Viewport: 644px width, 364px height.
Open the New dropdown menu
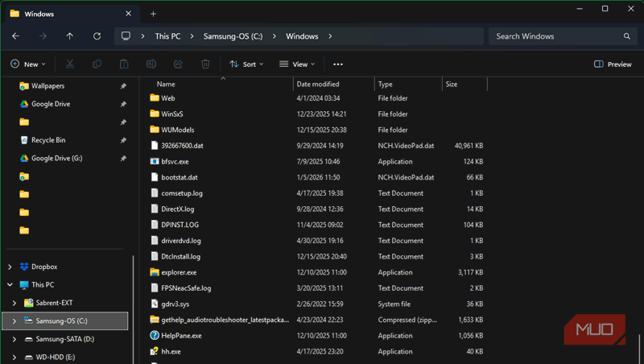[x=28, y=64]
